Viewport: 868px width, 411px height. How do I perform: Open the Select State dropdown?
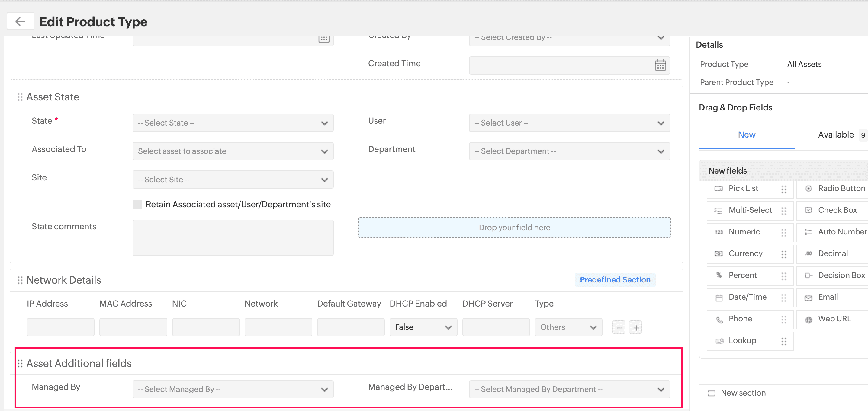click(x=233, y=123)
